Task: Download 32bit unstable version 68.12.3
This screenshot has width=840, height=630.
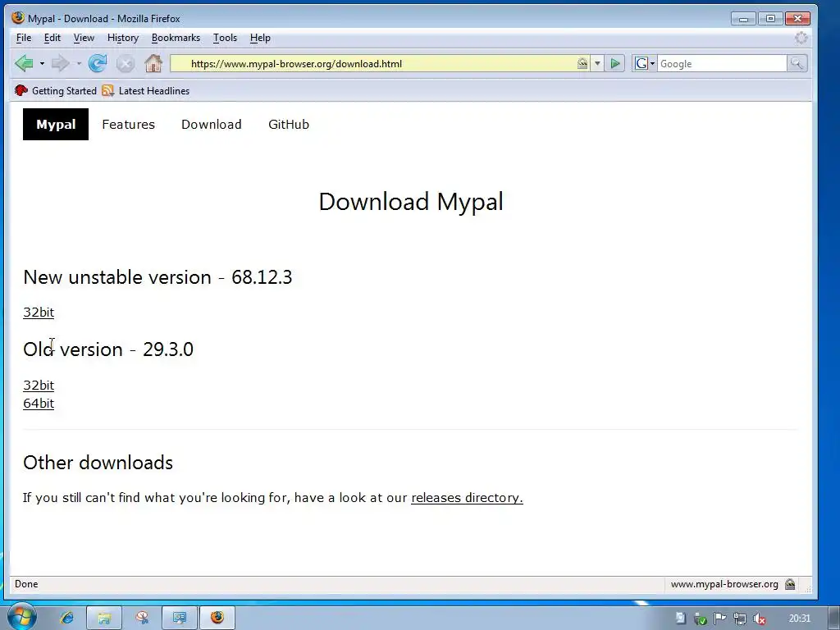Action: [x=39, y=313]
